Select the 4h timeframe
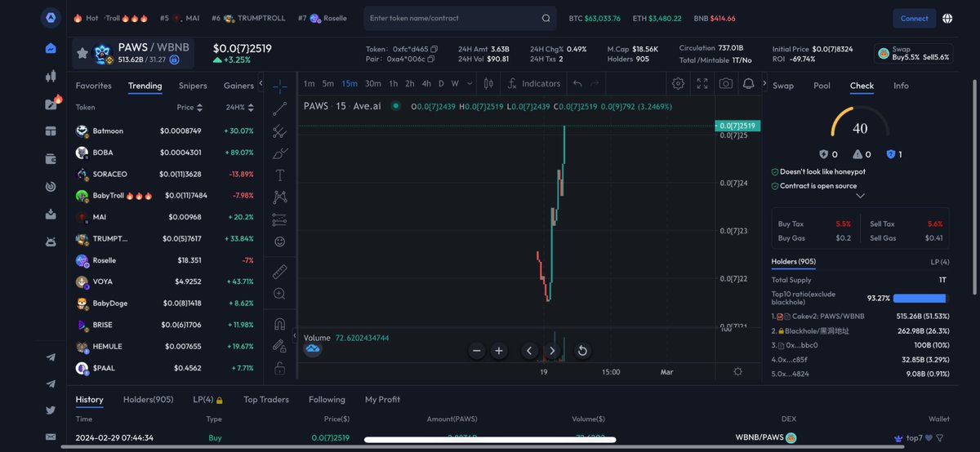The height and width of the screenshot is (452, 980). 426,83
